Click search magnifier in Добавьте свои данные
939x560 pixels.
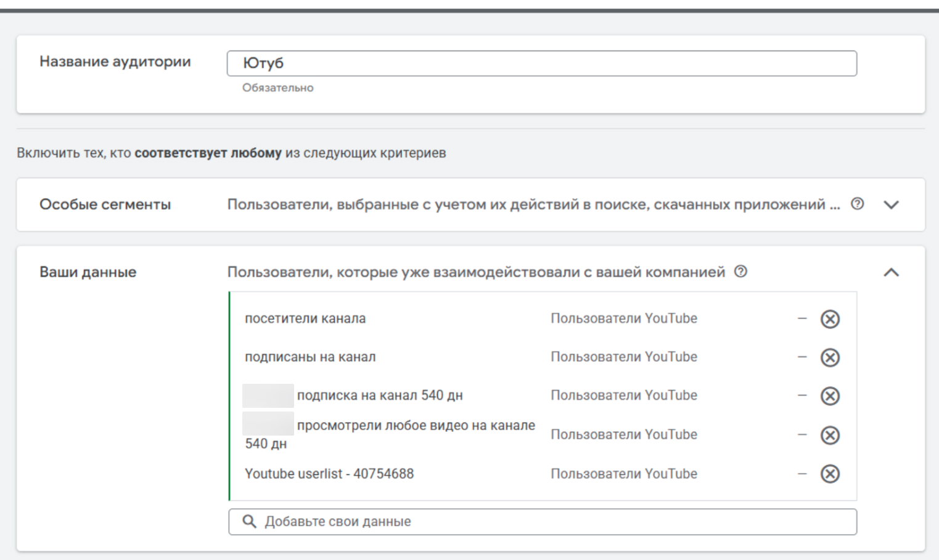pyautogui.click(x=249, y=522)
